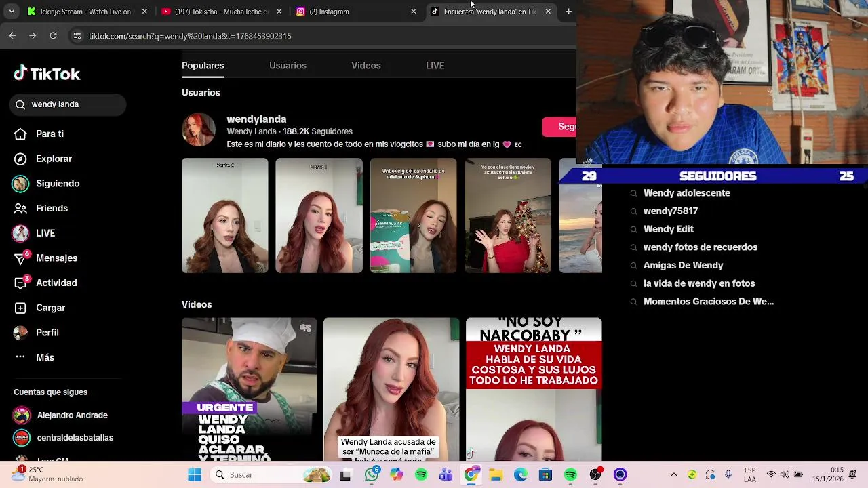This screenshot has width=868, height=488.
Task: Select suggestion Amigas De Wendy
Action: tap(683, 265)
